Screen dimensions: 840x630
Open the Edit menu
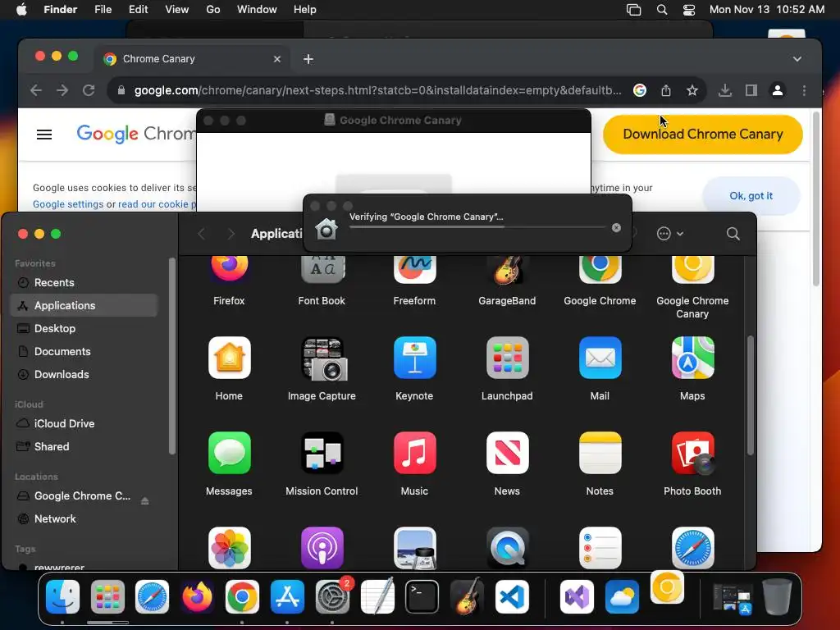(138, 10)
